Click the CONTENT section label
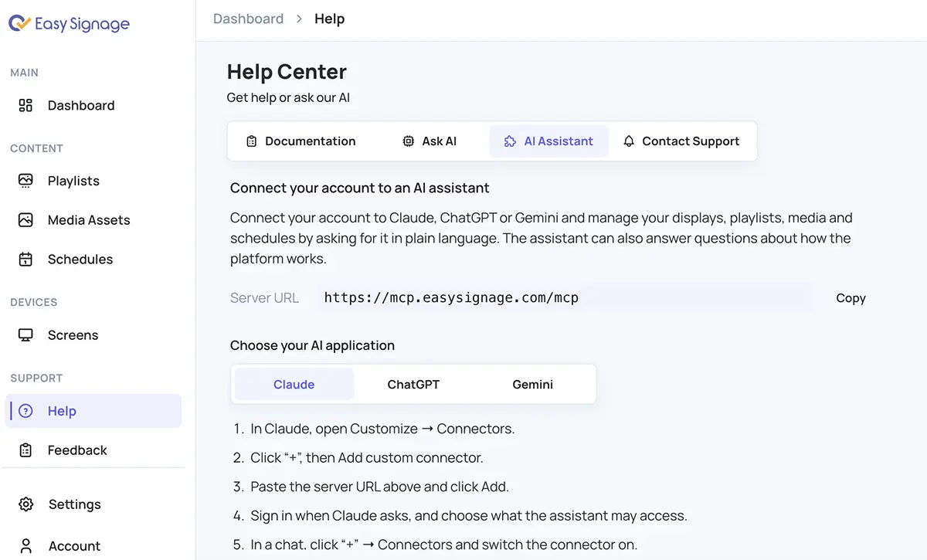 36,148
